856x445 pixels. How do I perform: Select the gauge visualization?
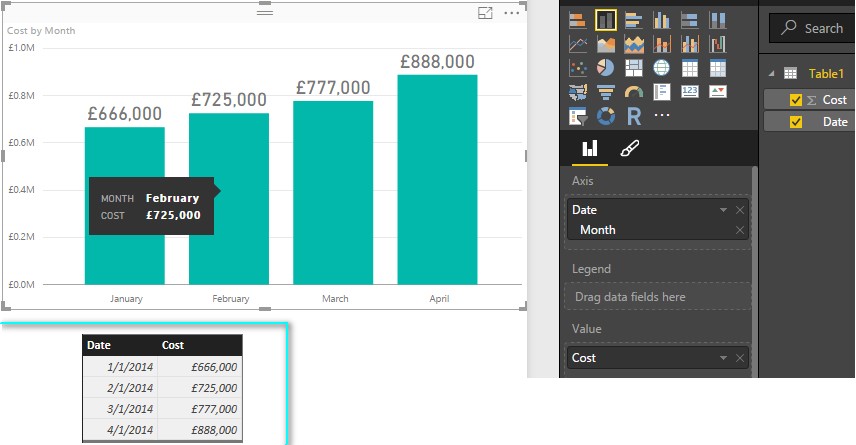coord(633,92)
